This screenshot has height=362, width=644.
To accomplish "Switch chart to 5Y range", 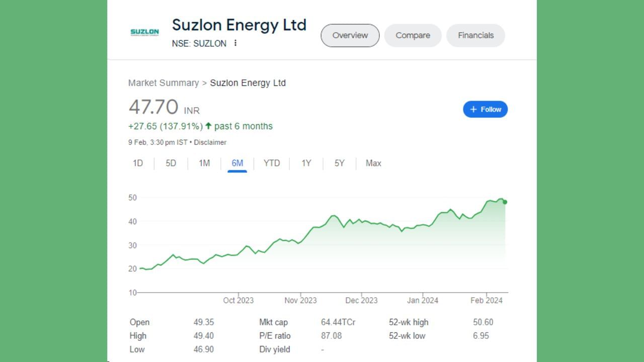I will (340, 163).
